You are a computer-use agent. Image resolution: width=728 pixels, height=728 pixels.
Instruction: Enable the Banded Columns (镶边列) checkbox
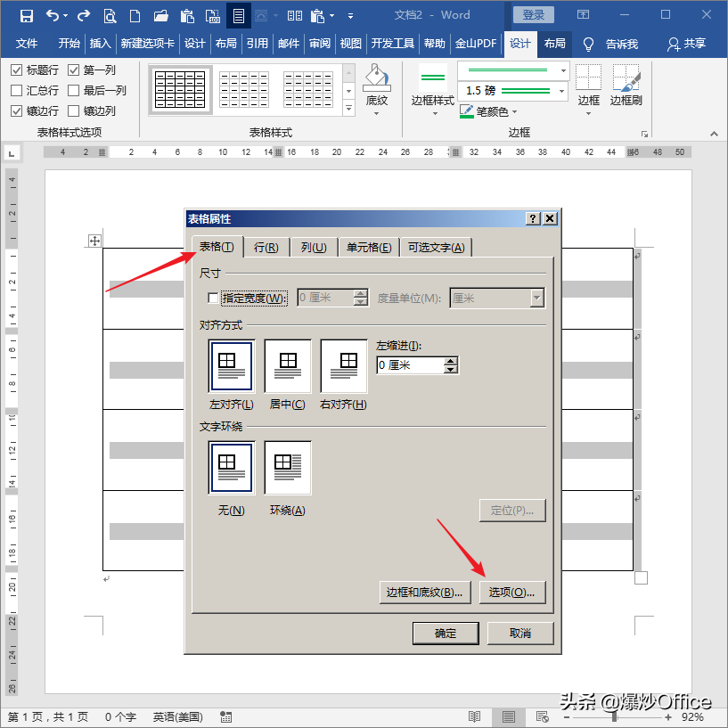(x=73, y=111)
